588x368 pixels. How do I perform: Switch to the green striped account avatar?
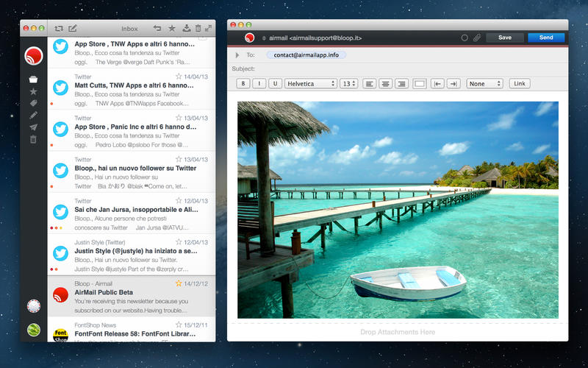34,330
